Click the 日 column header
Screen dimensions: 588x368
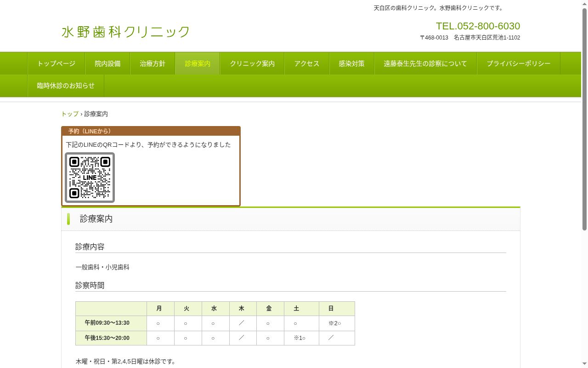[x=337, y=309]
